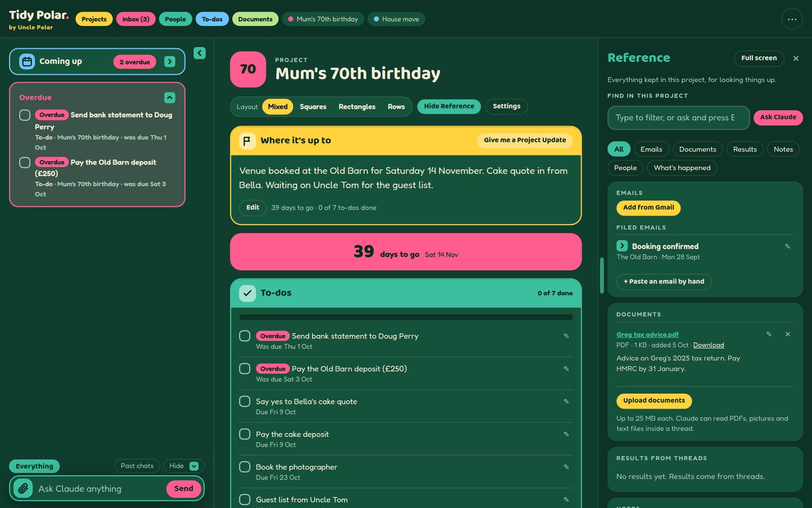
Task: Open the Hide dropdown arrow
Action: click(194, 466)
